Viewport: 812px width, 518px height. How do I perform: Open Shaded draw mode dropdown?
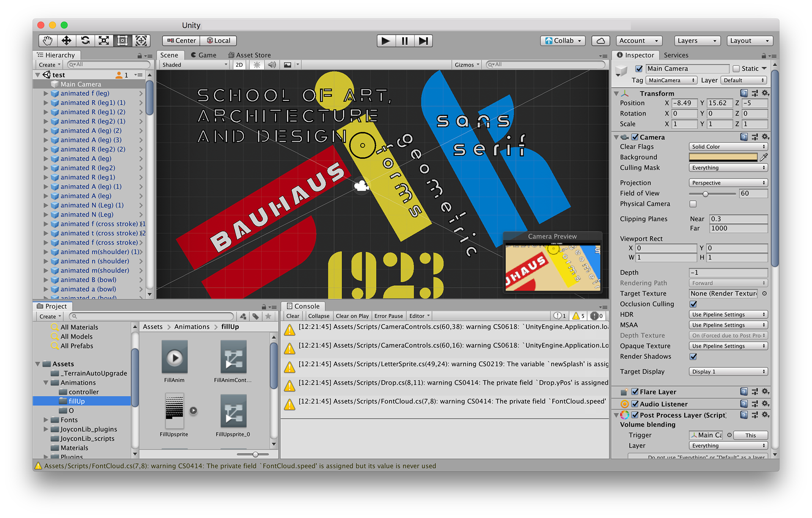pyautogui.click(x=195, y=65)
